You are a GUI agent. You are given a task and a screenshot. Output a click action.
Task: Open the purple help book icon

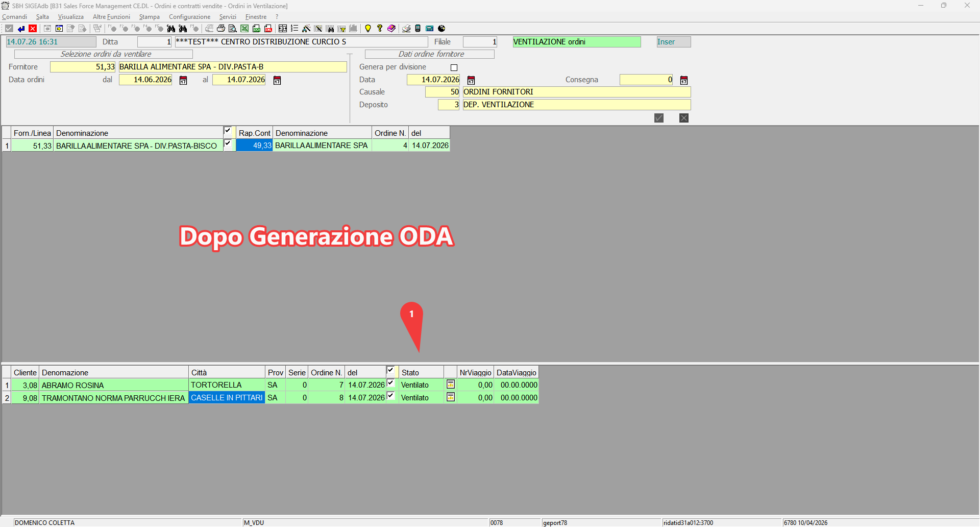[391, 29]
